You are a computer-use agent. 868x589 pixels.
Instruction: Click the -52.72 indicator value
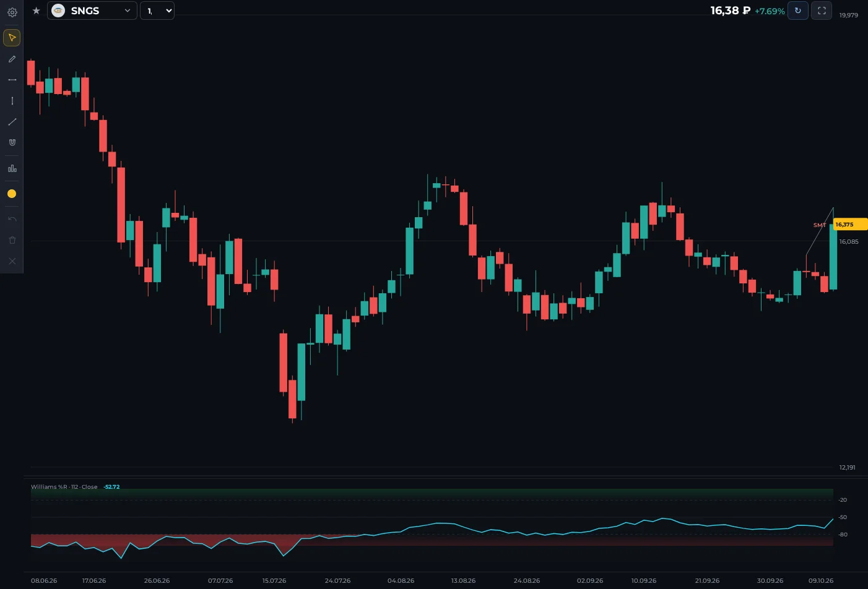click(x=111, y=487)
